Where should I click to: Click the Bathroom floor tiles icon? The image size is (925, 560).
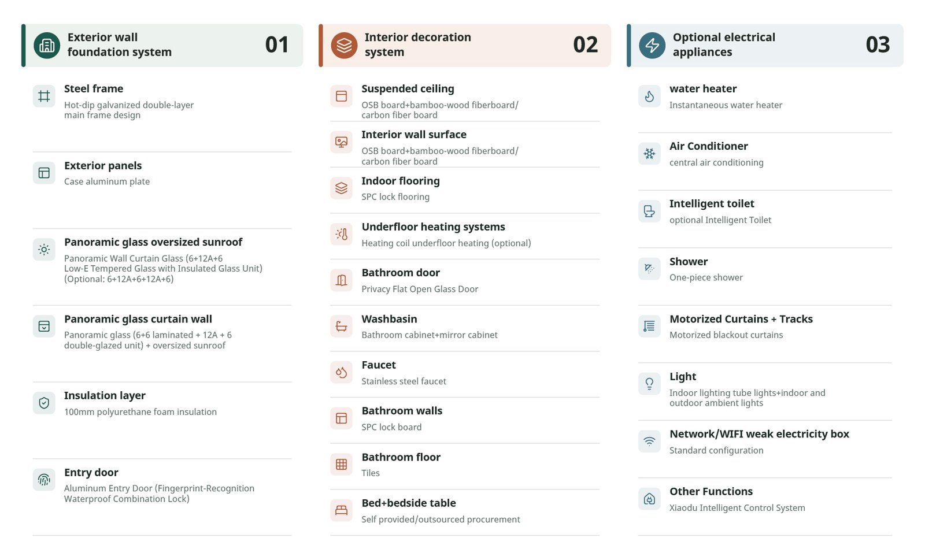[x=342, y=464]
